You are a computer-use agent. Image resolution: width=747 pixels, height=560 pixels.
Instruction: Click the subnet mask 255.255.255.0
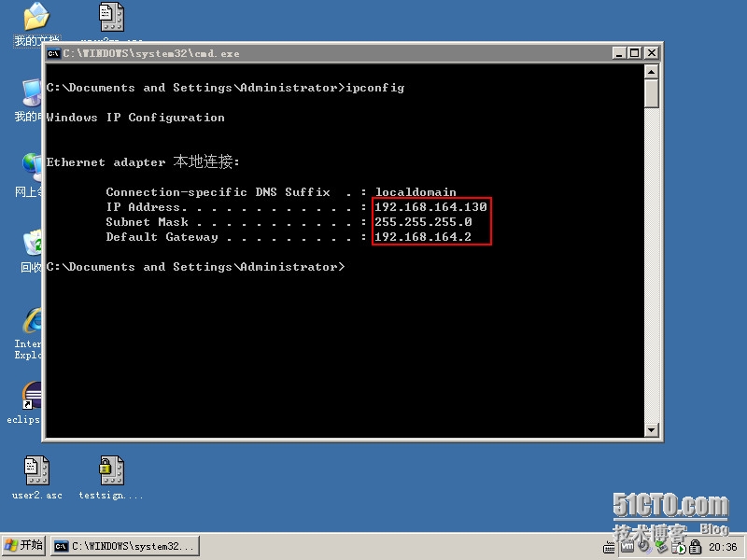point(423,222)
